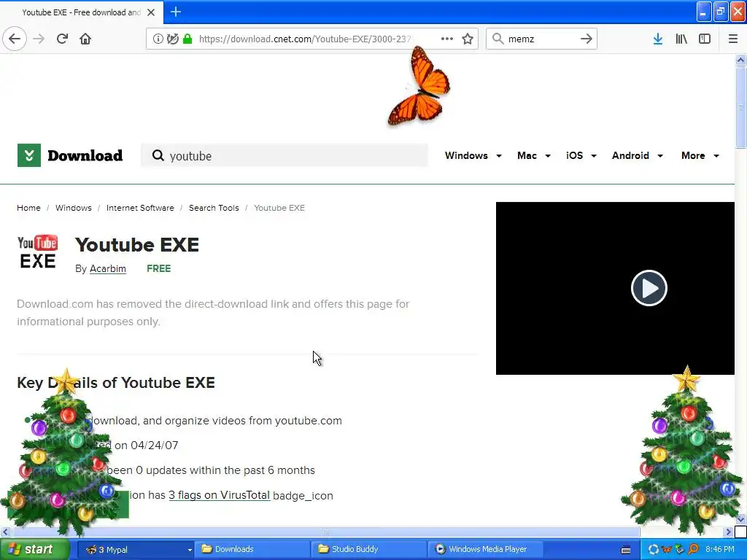Viewport: 747px width, 560px height.
Task: Click the vertical scrollbar thumb
Action: (741, 108)
